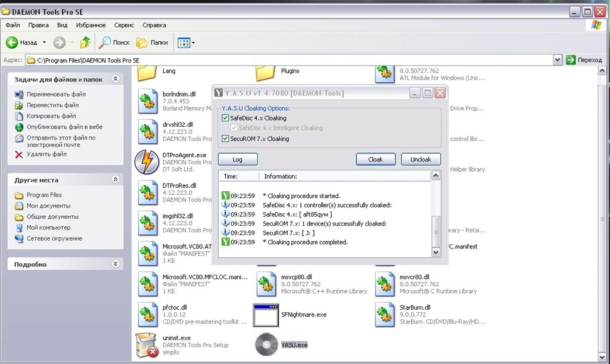Expand the address bar dropdown

pos(558,60)
